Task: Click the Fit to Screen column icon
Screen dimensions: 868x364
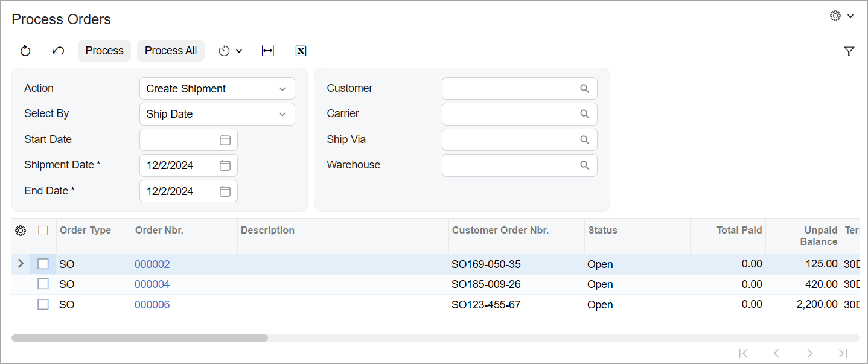Action: (268, 51)
